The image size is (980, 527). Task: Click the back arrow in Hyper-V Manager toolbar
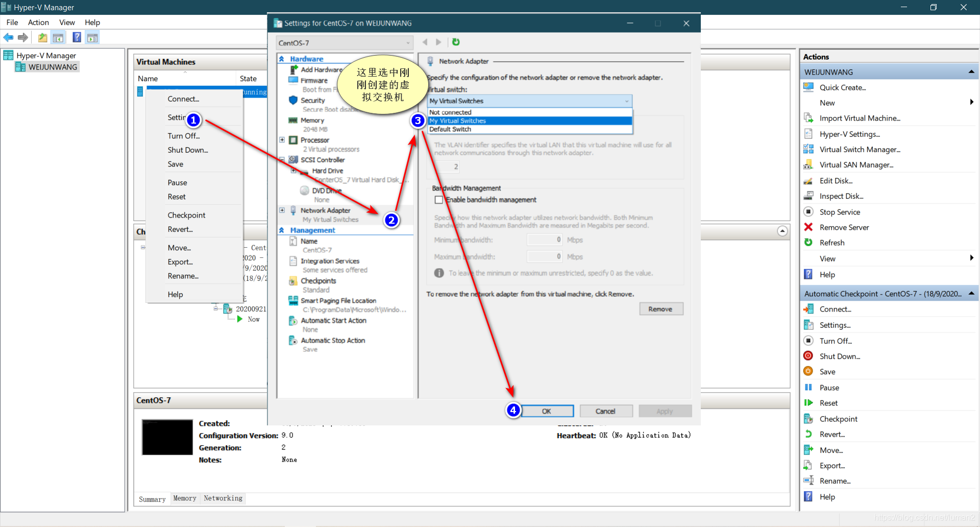click(x=9, y=37)
